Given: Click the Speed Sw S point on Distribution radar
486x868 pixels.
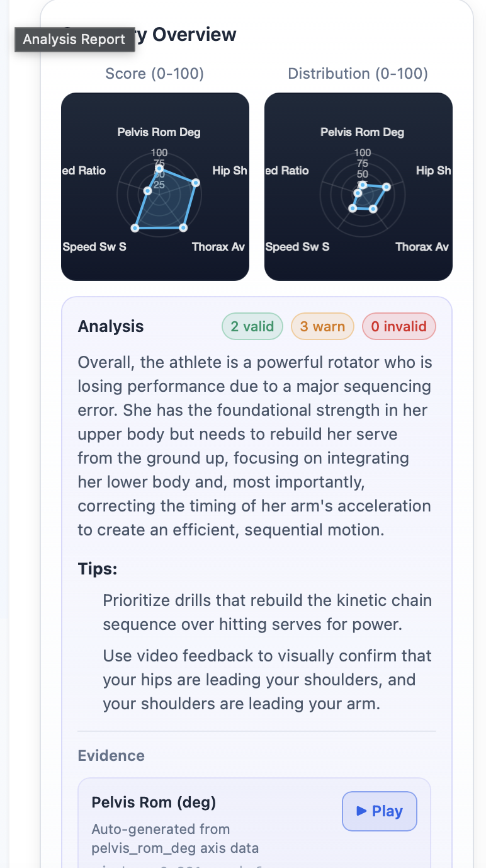Looking at the screenshot, I should [x=353, y=208].
